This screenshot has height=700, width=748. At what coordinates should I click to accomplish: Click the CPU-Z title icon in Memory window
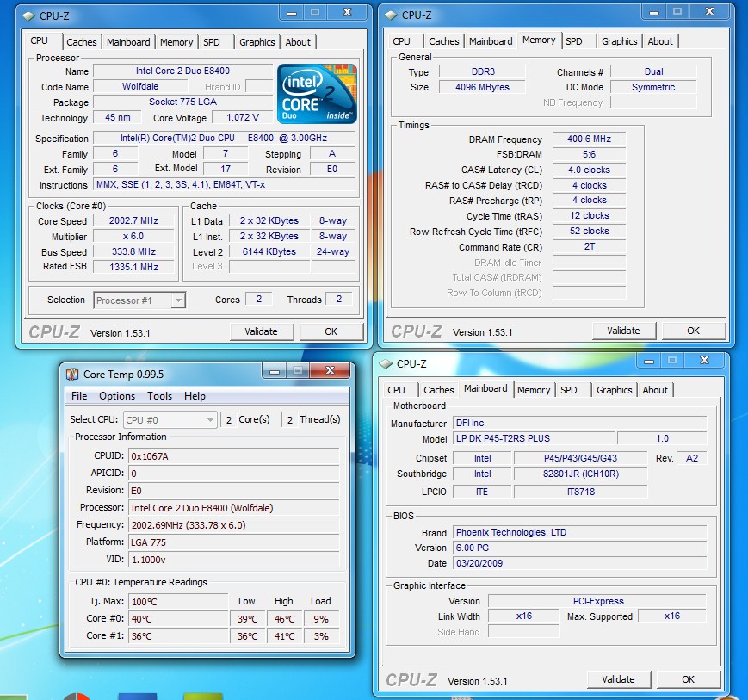[391, 15]
